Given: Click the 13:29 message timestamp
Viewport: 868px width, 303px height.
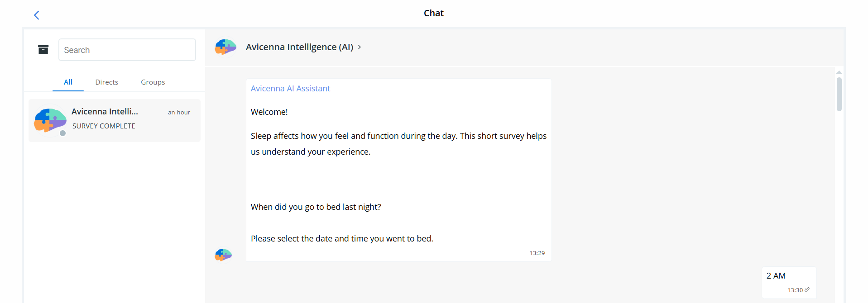Looking at the screenshot, I should pos(537,253).
